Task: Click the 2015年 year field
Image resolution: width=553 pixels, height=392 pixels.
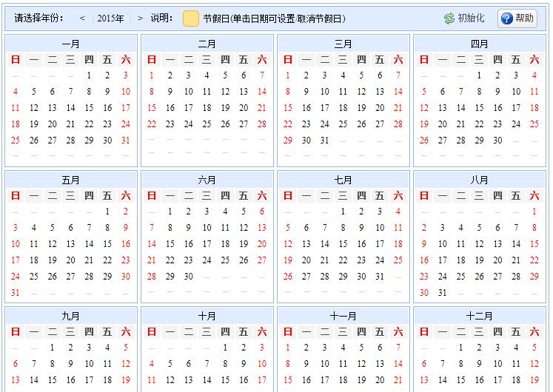Action: pyautogui.click(x=111, y=18)
